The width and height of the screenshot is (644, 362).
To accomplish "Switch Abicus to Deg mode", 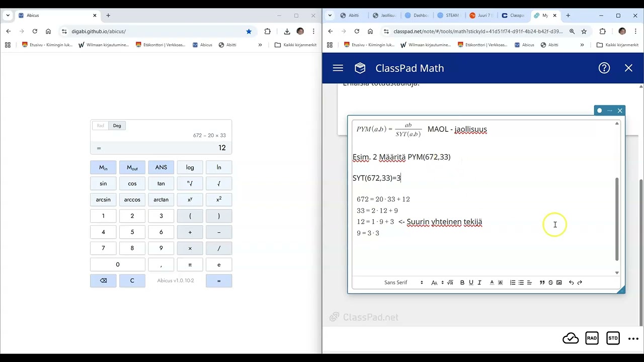I will [117, 126].
